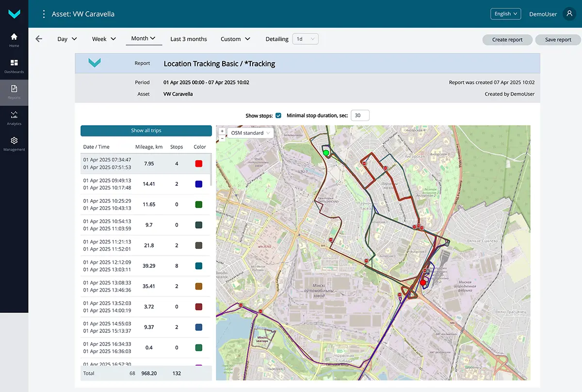
Task: Click the red color swatch of first trip
Action: pyautogui.click(x=198, y=163)
